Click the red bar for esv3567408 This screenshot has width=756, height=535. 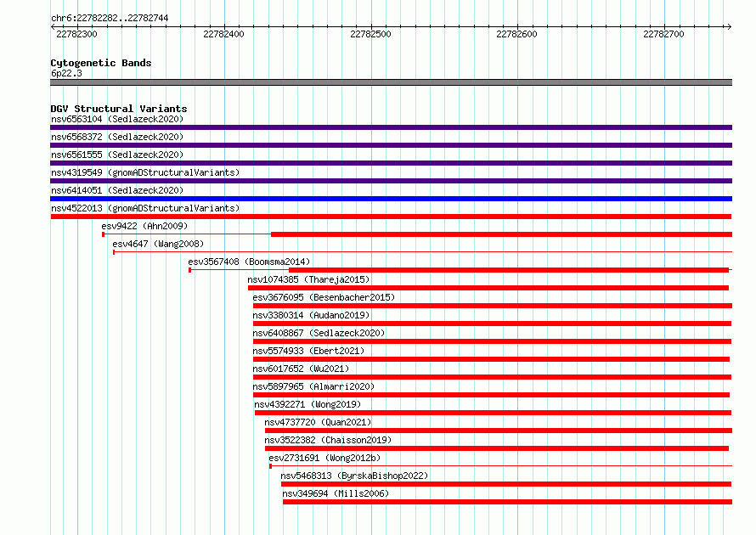[x=509, y=270]
